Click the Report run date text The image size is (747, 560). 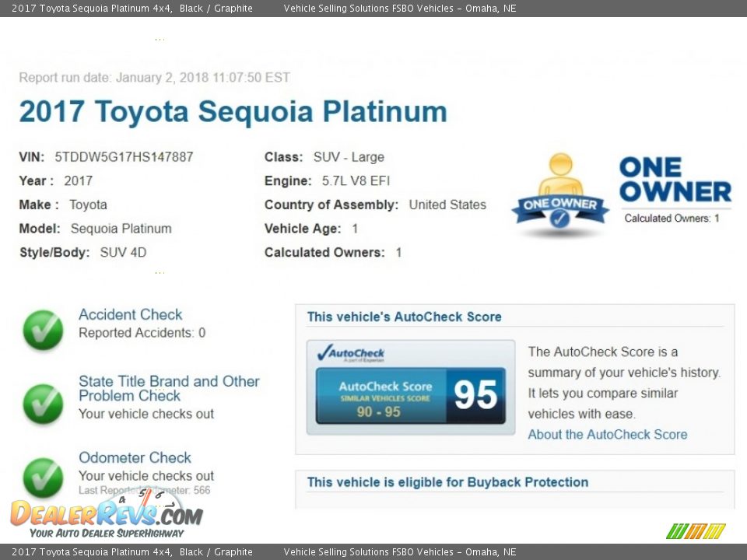coord(154,78)
